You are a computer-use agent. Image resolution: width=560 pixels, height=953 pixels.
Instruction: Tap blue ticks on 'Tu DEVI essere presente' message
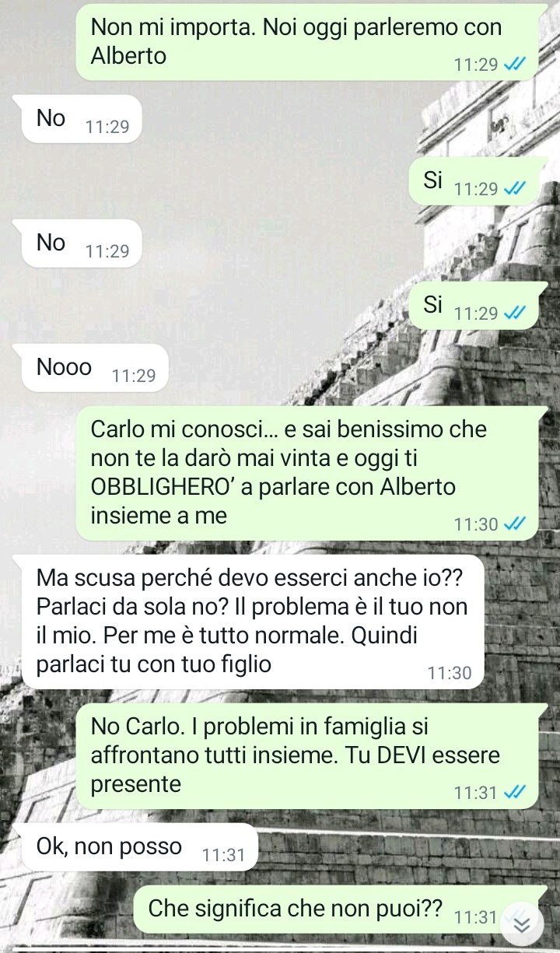(515, 793)
